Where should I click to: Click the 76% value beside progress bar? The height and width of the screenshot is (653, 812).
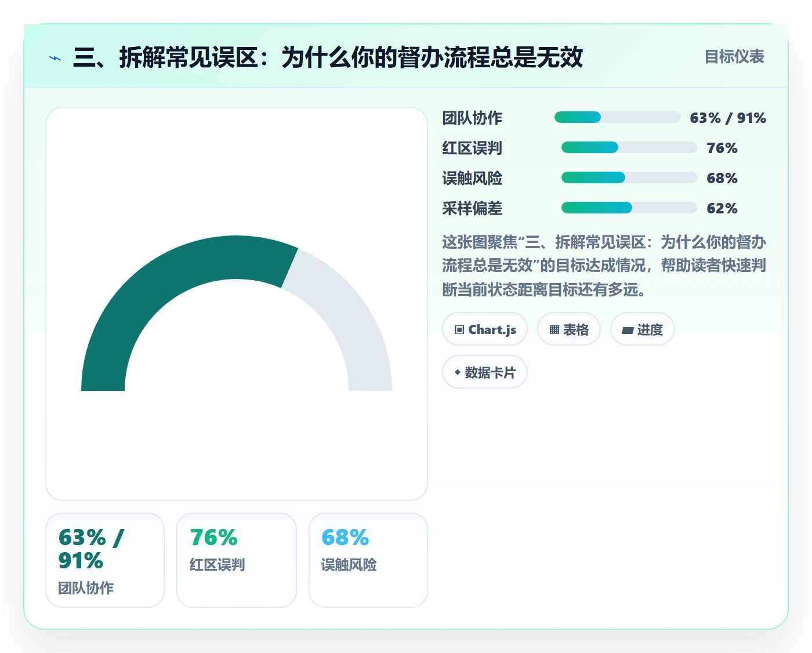coord(722,148)
